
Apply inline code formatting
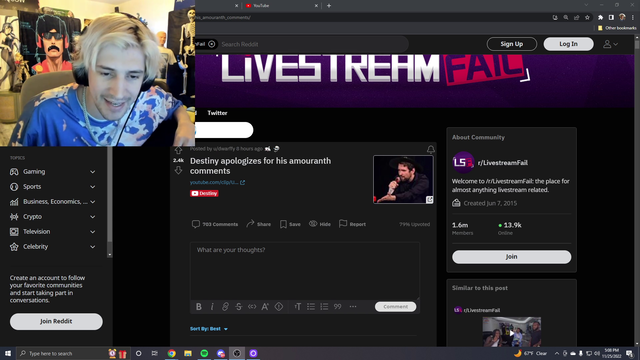coord(252,307)
